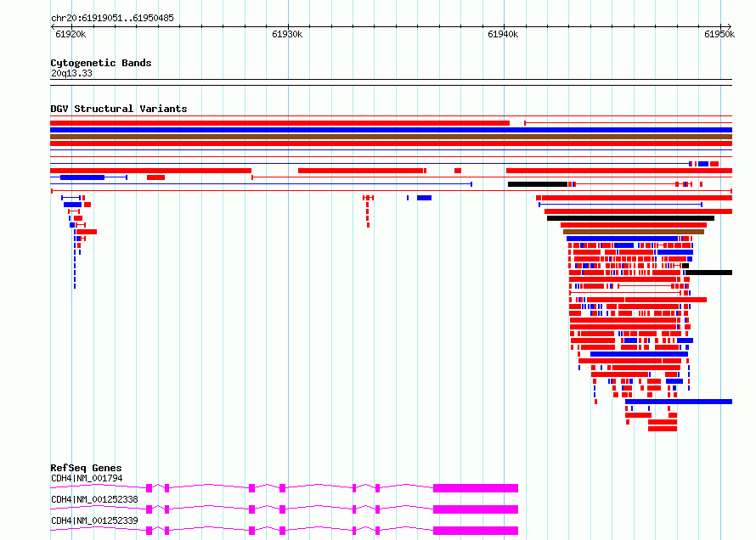
Task: Select the thick full-width blue variant bar
Action: 391,130
